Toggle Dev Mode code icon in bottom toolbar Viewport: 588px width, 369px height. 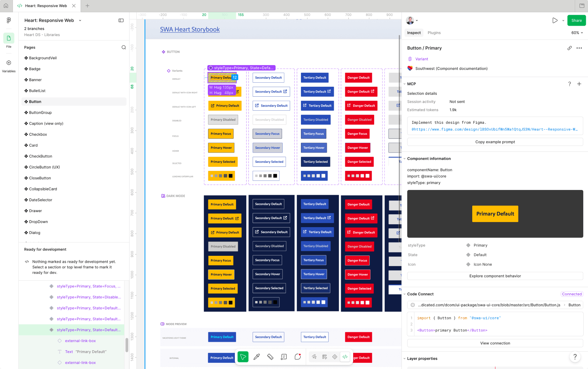pyautogui.click(x=345, y=357)
